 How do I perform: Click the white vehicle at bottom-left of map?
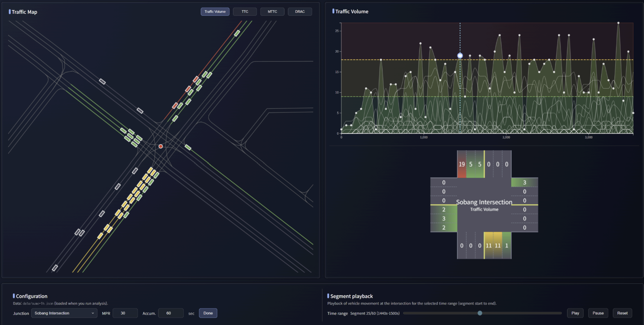click(x=55, y=268)
